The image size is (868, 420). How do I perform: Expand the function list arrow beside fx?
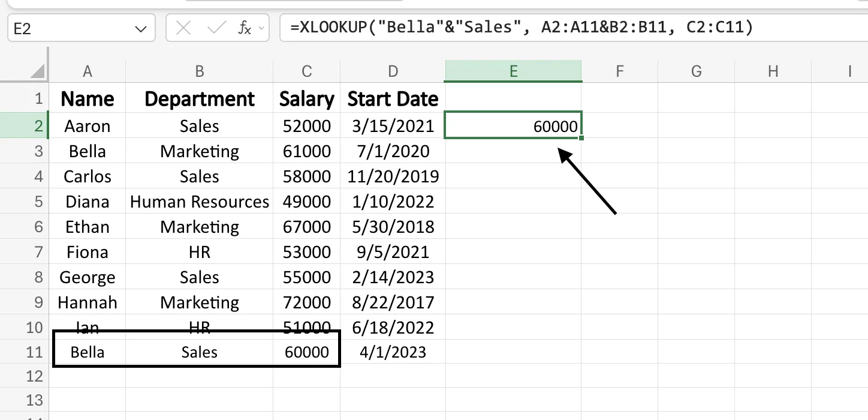(x=261, y=28)
